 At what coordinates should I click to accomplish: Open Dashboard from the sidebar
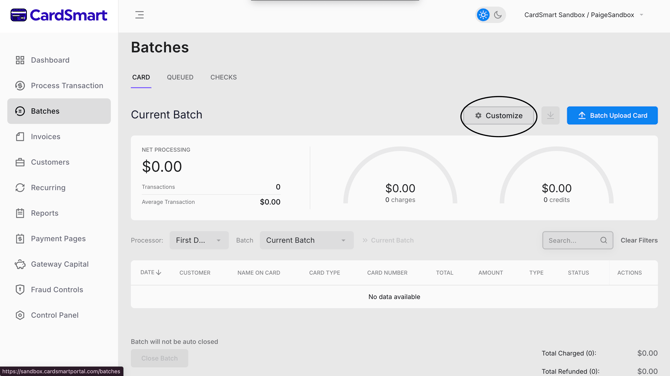tap(50, 60)
